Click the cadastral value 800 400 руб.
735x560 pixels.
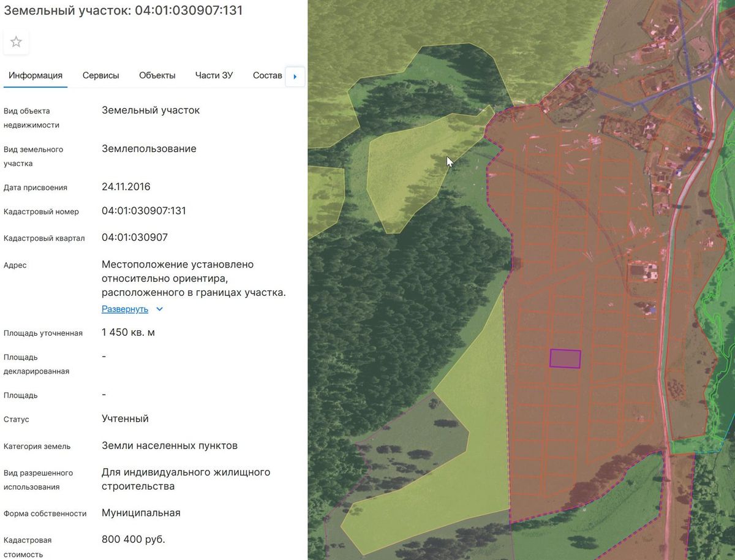tap(134, 540)
